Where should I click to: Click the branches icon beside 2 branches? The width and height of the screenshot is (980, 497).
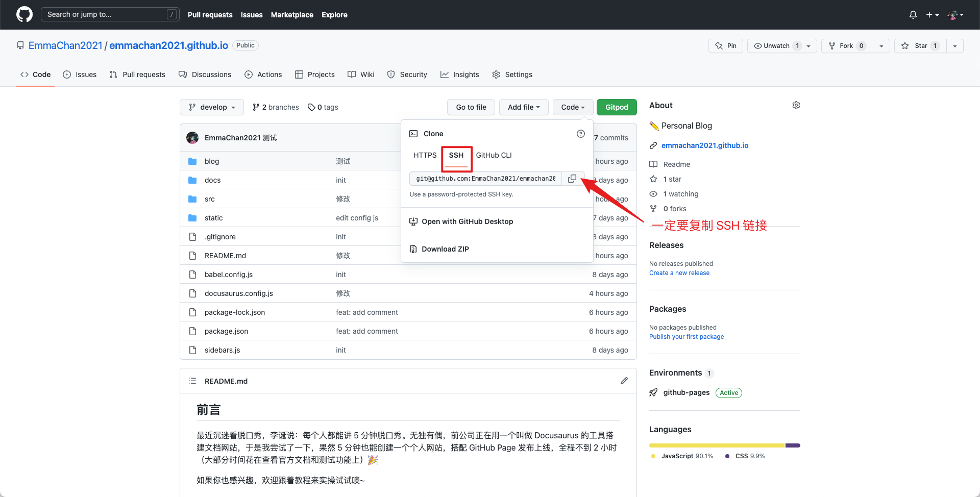coord(256,107)
